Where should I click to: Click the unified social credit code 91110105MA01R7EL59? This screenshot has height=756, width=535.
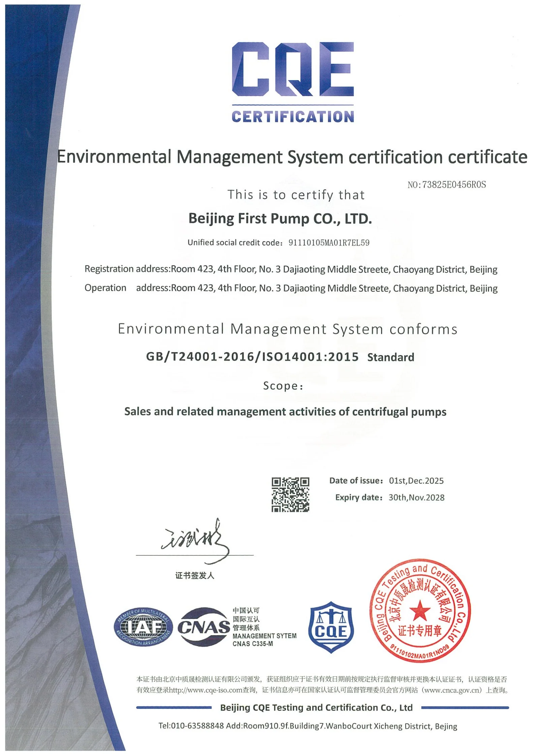tap(329, 243)
